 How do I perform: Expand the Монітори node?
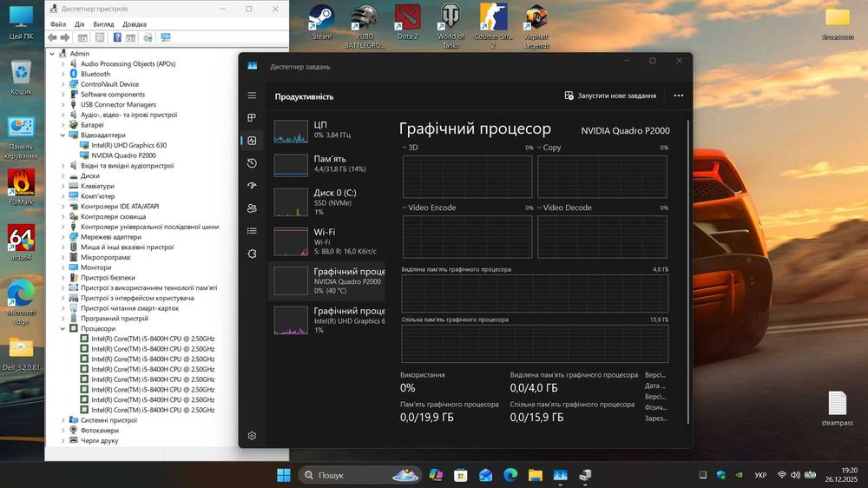coord(62,267)
